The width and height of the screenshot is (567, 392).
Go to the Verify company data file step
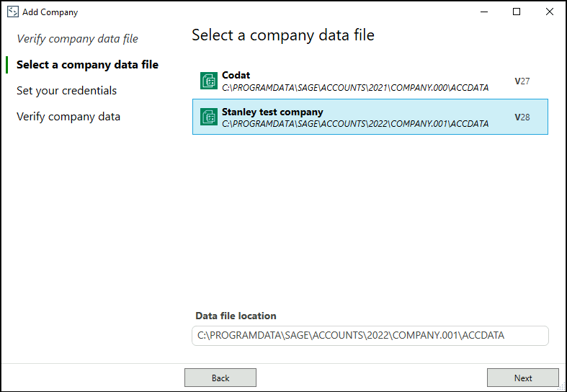pyautogui.click(x=77, y=39)
